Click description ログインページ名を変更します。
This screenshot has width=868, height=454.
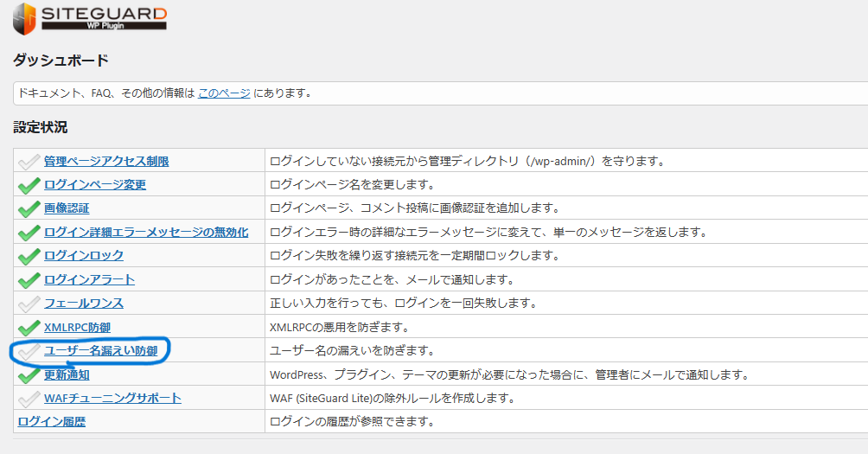[x=352, y=184]
